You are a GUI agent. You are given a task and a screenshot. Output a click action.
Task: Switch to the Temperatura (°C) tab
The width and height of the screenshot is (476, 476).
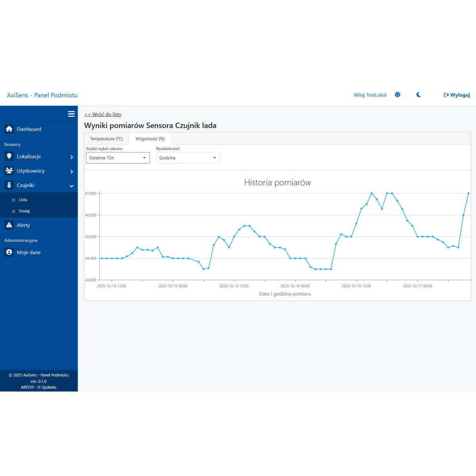tap(106, 139)
